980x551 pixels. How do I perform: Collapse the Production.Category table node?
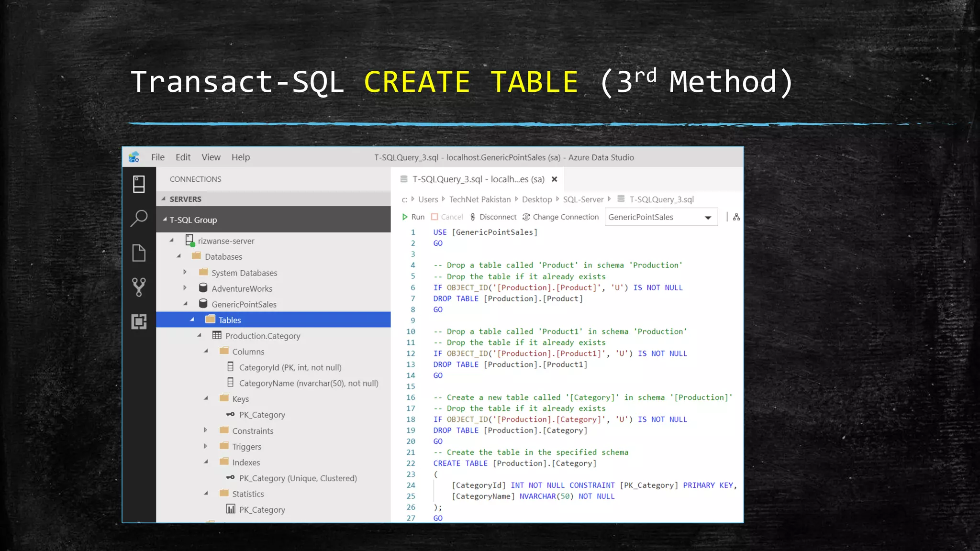tap(199, 335)
